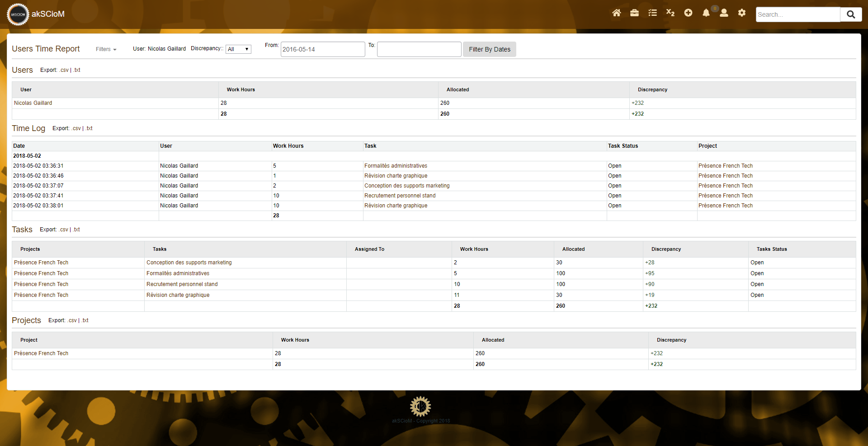
Task: Click timestamp 2018-05-02 03:36:31
Action: pos(38,166)
